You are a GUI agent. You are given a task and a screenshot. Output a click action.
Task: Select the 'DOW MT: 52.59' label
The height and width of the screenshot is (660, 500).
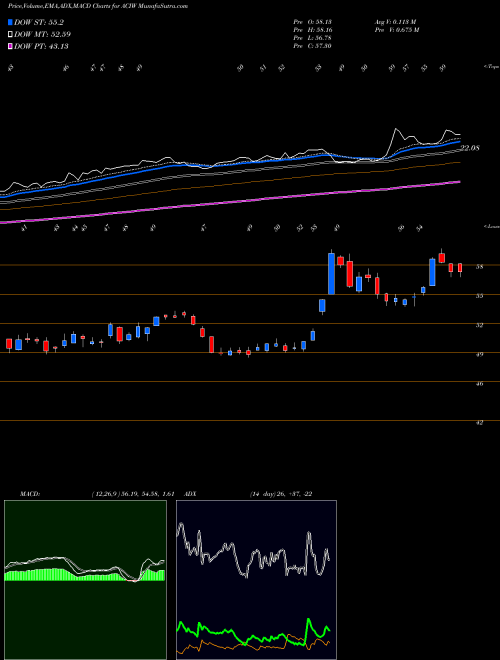[42, 35]
